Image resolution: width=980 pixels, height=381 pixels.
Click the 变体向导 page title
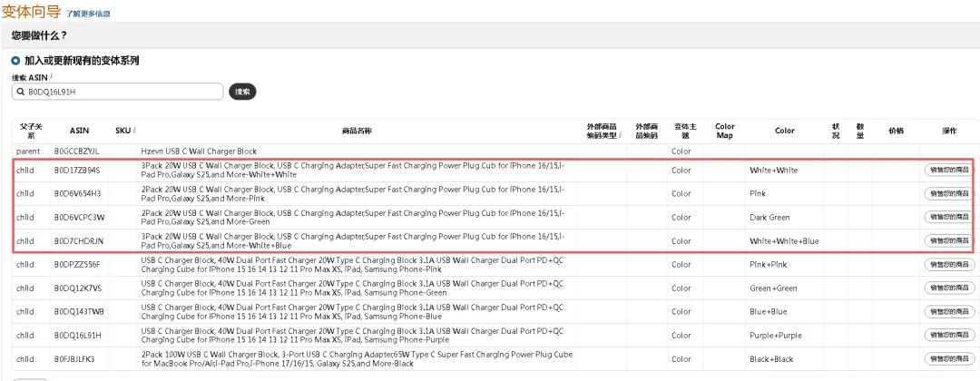tap(31, 11)
